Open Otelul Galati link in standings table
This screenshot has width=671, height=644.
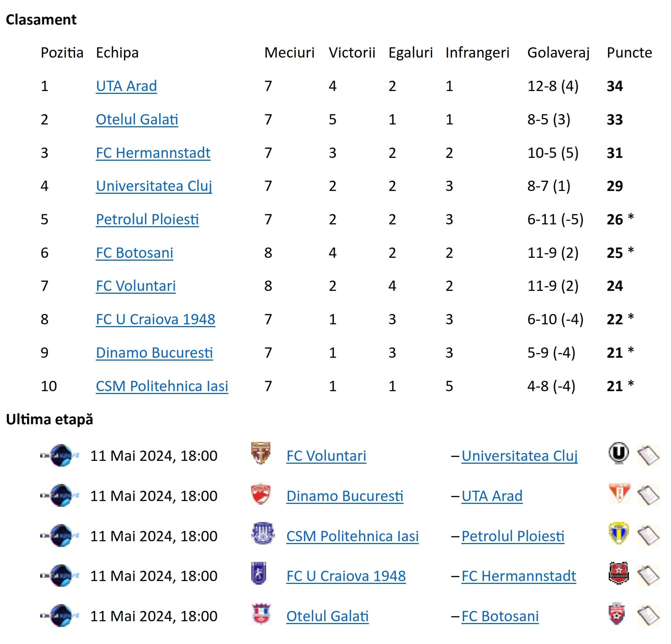(x=137, y=119)
